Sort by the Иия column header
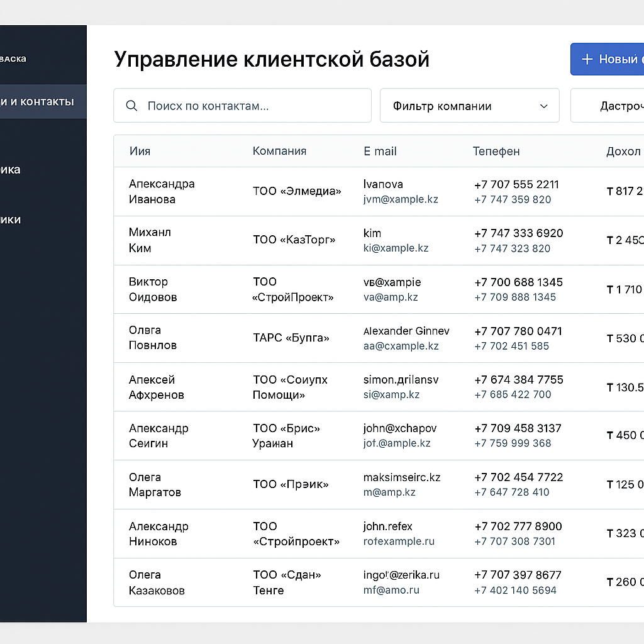This screenshot has height=644, width=644. (x=140, y=151)
